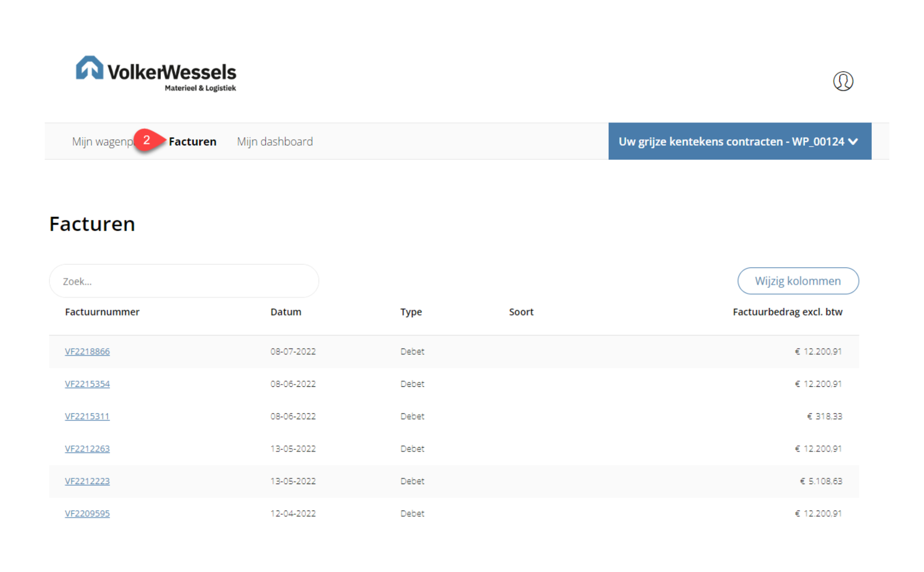Select the date 12-04-2022 cell
The image size is (924, 572).
(293, 513)
